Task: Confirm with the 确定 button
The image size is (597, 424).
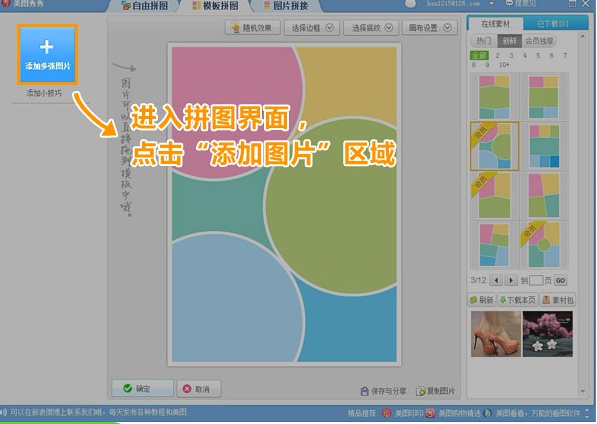Action: point(142,389)
